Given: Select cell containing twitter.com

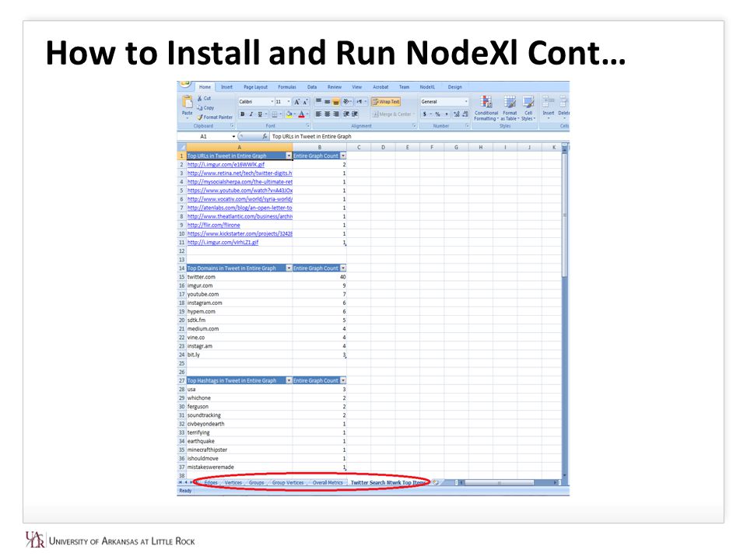Looking at the screenshot, I should click(239, 277).
